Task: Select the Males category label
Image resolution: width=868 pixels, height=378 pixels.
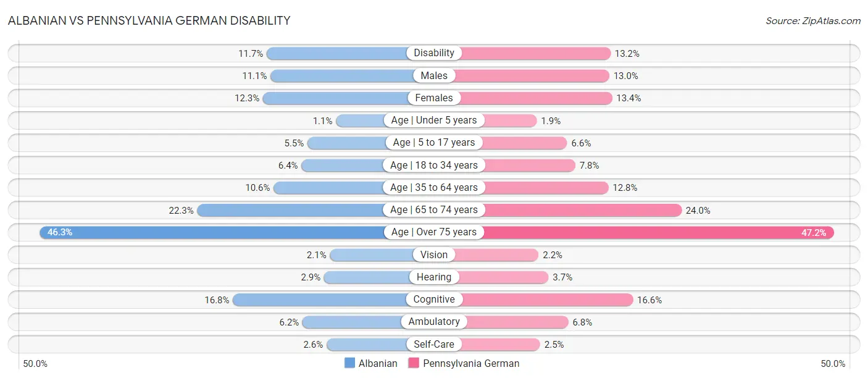Action: coord(434,75)
